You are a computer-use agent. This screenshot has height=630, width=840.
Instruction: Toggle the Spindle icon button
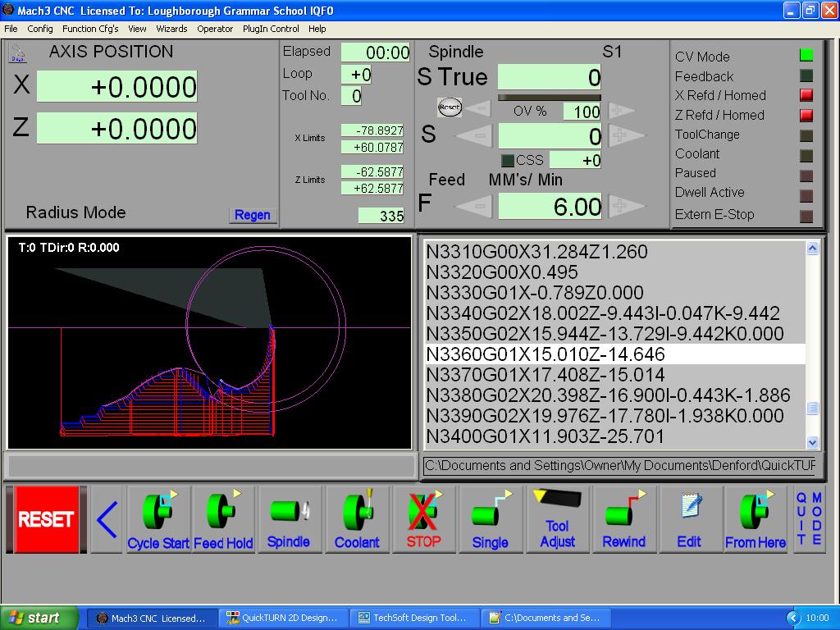pyautogui.click(x=289, y=519)
